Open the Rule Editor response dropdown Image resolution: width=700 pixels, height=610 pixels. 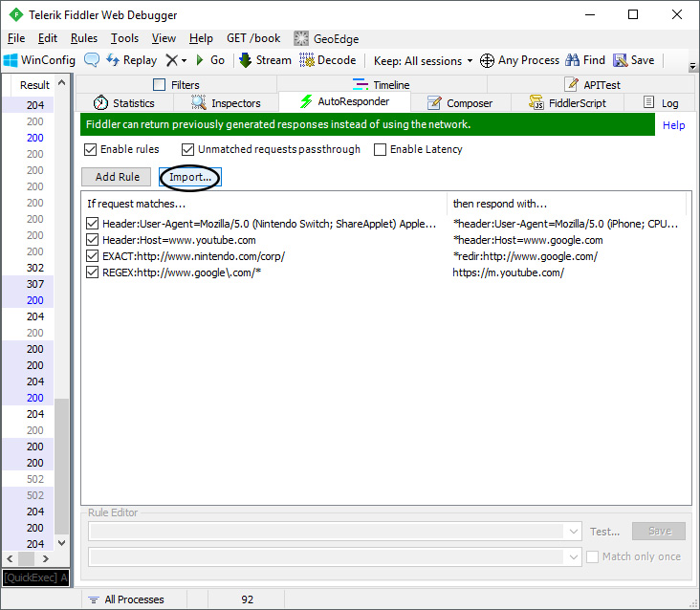pyautogui.click(x=573, y=556)
